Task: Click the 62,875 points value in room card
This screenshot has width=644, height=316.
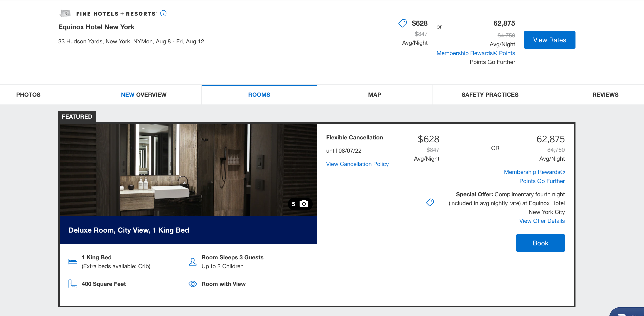Action: pos(550,139)
